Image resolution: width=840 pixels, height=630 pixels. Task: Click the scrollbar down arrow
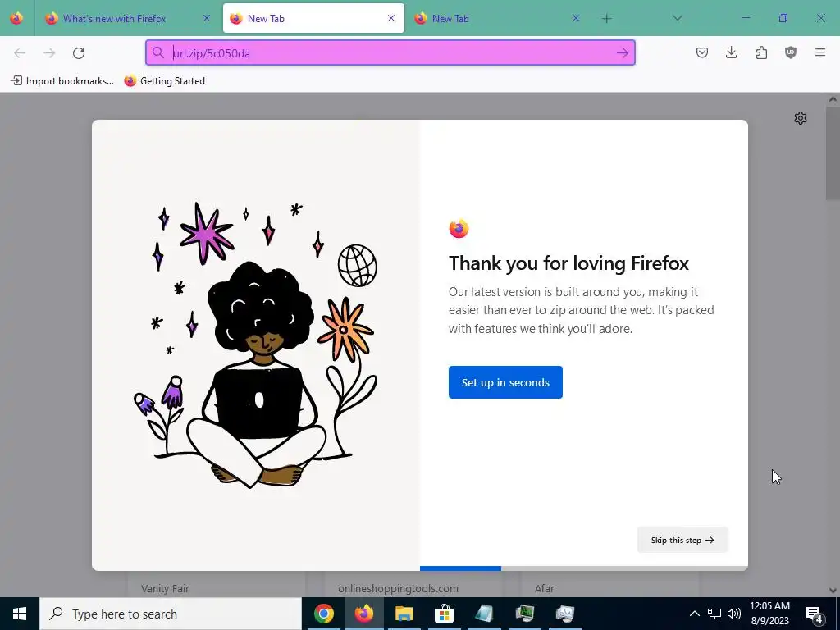833,591
